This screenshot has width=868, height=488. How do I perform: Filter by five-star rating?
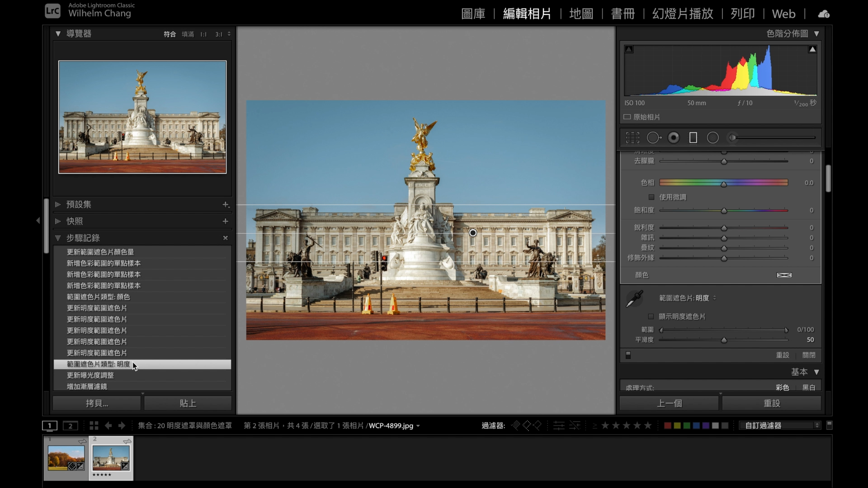tap(648, 426)
